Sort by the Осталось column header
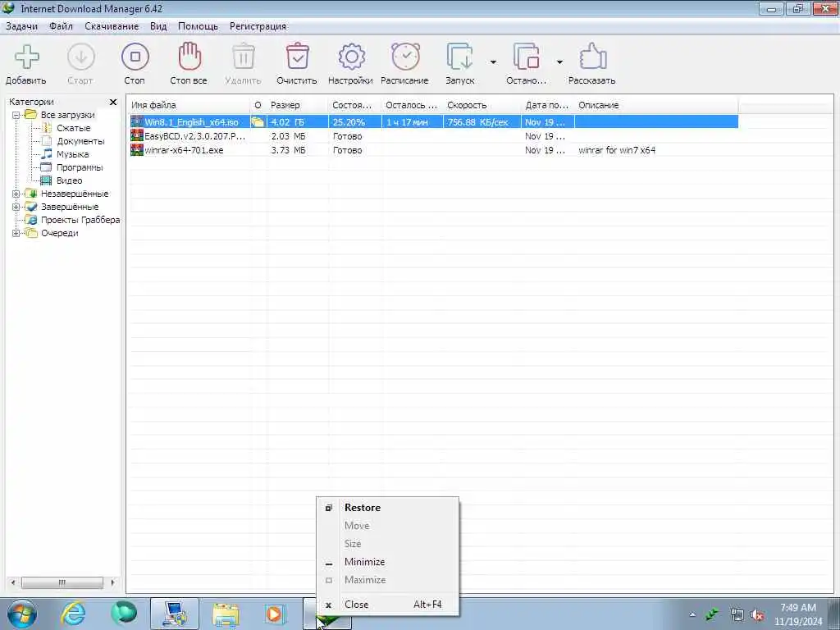This screenshot has width=840, height=630. click(413, 105)
